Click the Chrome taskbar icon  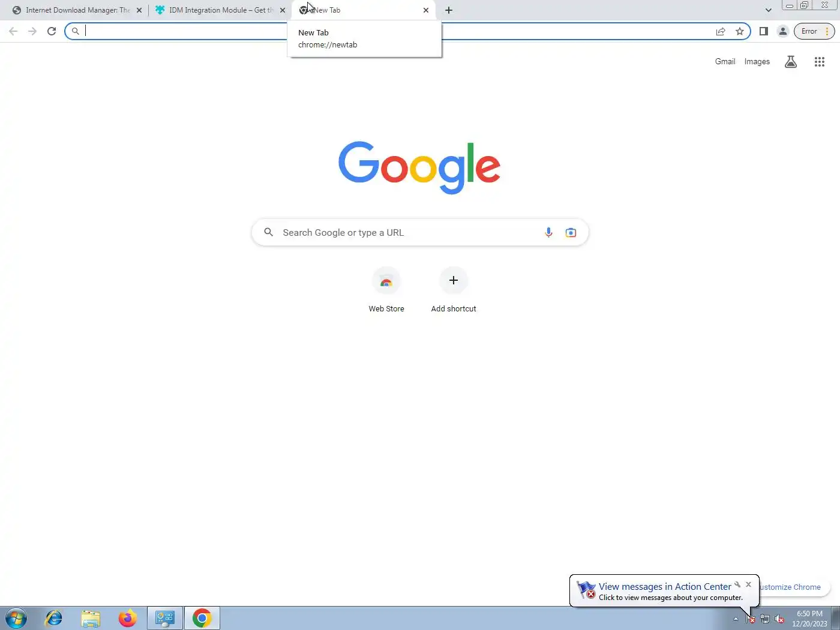click(202, 618)
